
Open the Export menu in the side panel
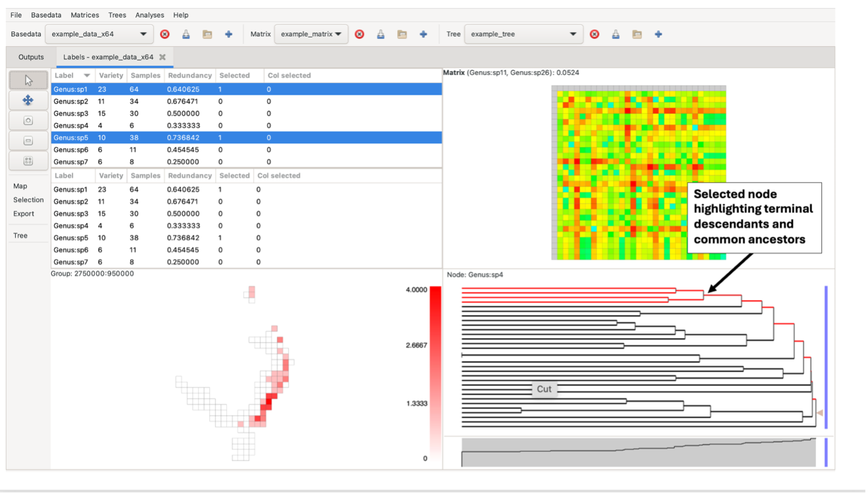[24, 214]
